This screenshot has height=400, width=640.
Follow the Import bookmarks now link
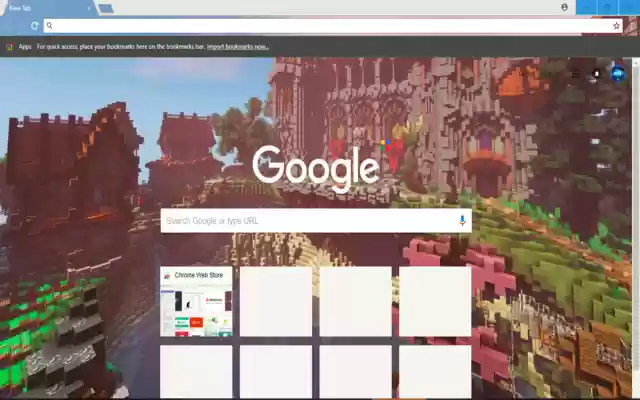point(238,47)
